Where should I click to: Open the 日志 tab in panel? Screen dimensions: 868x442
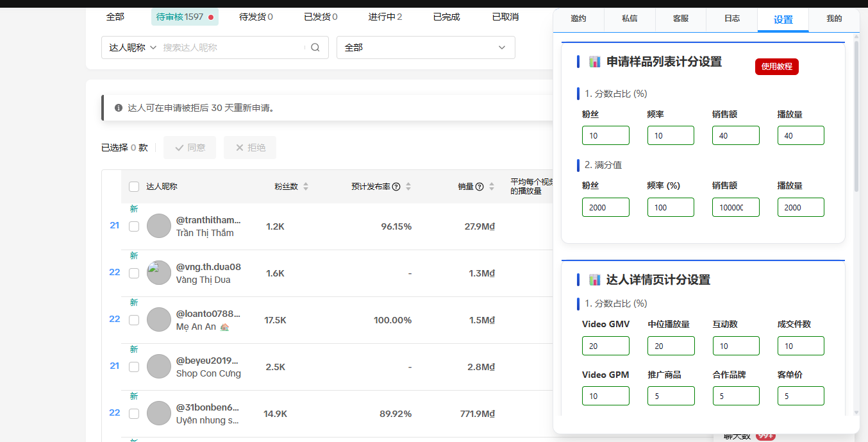(x=731, y=19)
